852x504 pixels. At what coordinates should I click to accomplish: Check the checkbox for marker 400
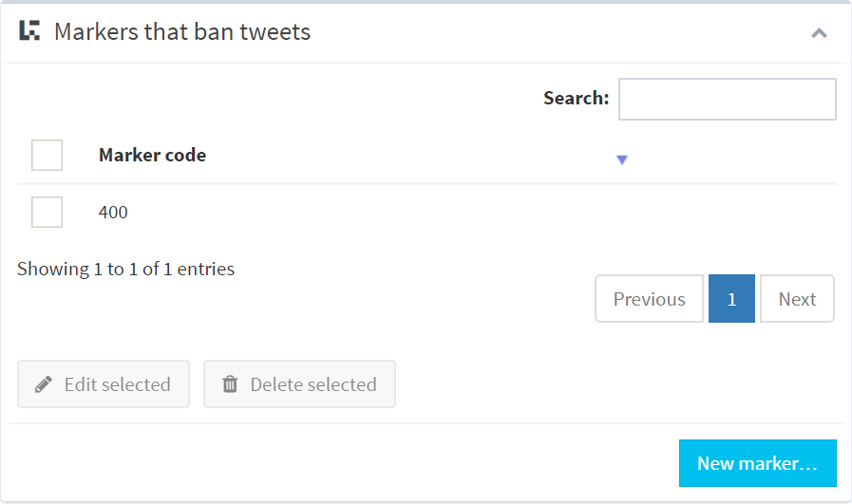click(x=47, y=212)
